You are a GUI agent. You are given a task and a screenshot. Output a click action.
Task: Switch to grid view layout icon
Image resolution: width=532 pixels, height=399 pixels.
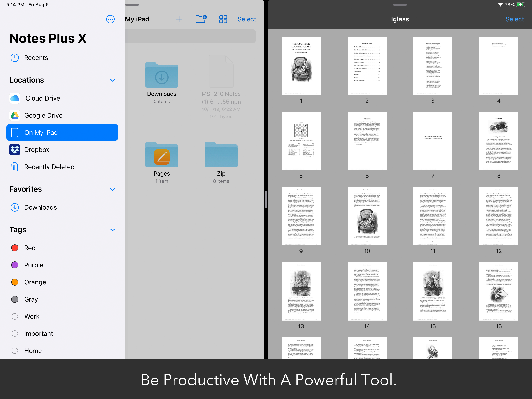tap(223, 19)
